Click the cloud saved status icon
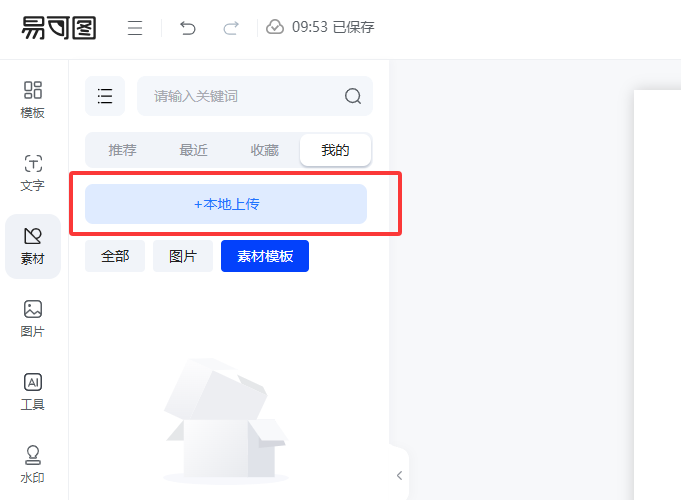Image resolution: width=681 pixels, height=500 pixels. pos(275,27)
